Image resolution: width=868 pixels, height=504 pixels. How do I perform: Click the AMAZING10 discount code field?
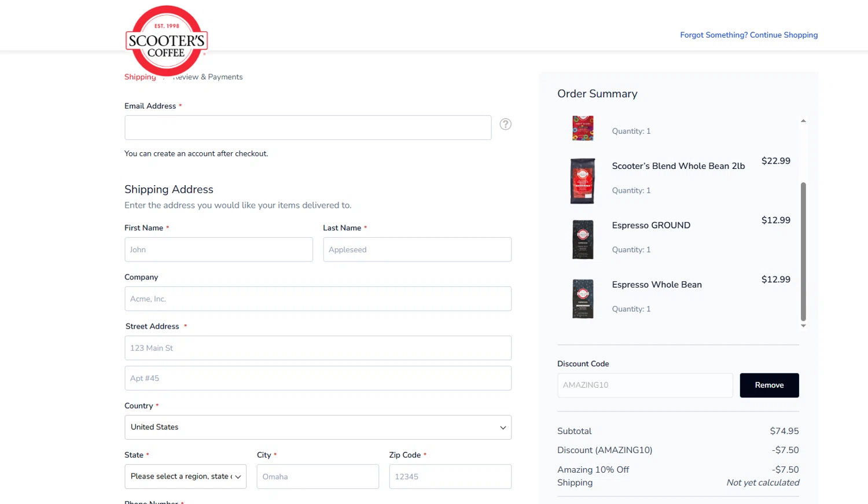pos(645,385)
